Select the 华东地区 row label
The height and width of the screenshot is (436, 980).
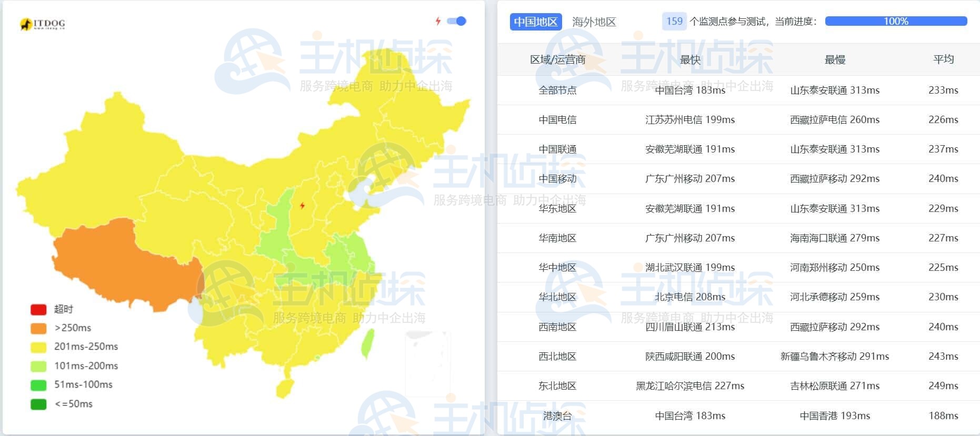click(x=557, y=208)
